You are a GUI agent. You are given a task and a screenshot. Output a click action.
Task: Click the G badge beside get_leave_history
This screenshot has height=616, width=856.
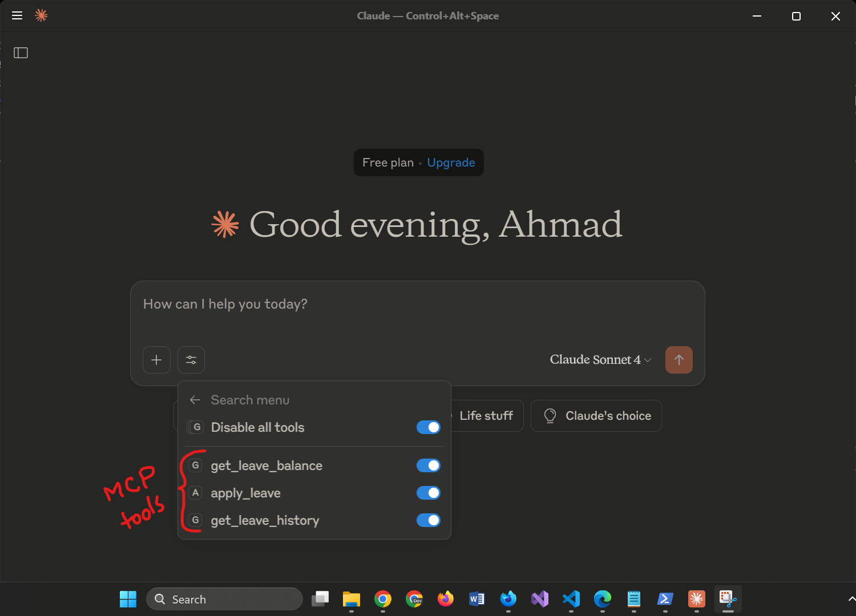(196, 520)
